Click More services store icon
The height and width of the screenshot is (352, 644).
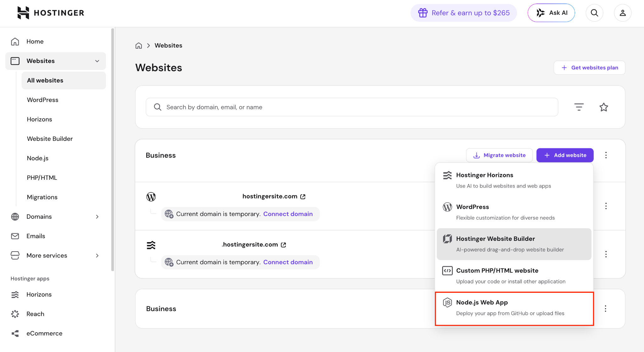[15, 256]
